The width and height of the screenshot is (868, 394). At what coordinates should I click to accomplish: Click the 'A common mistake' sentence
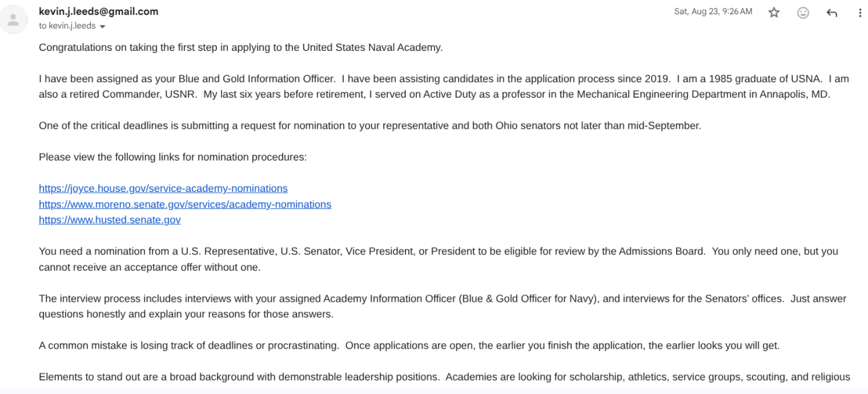(409, 345)
